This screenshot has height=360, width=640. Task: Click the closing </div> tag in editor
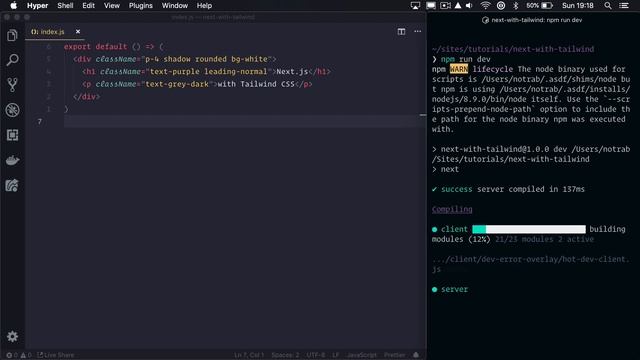pos(87,97)
